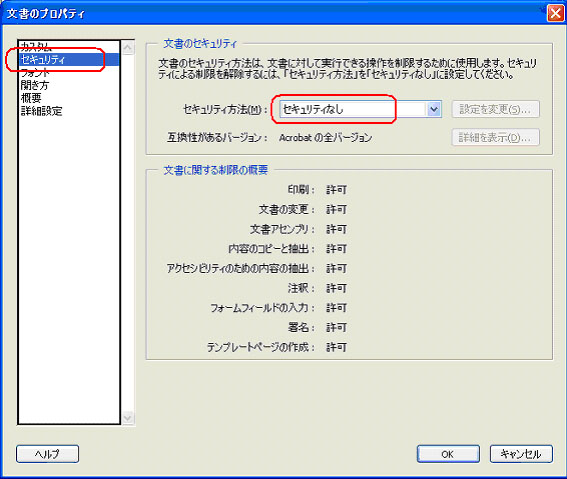Screen dimensions: 567x479
Task: Click the category list scrollbar track
Action: coord(128,233)
